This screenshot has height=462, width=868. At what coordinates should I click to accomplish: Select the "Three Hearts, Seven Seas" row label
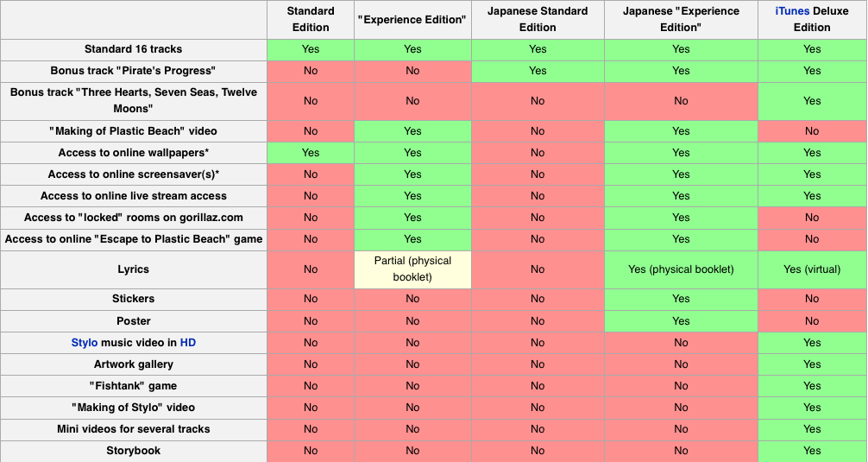click(134, 100)
